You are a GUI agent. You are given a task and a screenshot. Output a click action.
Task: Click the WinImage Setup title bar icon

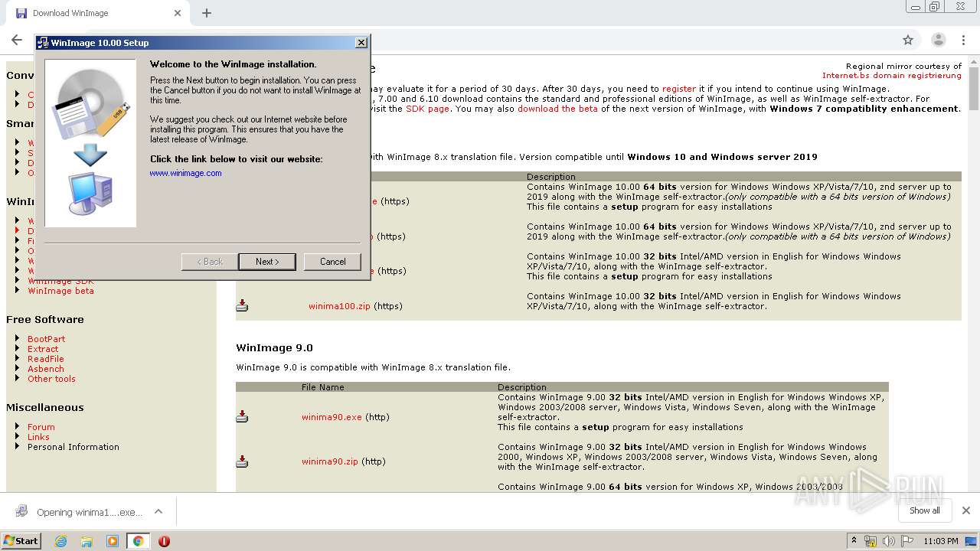43,43
